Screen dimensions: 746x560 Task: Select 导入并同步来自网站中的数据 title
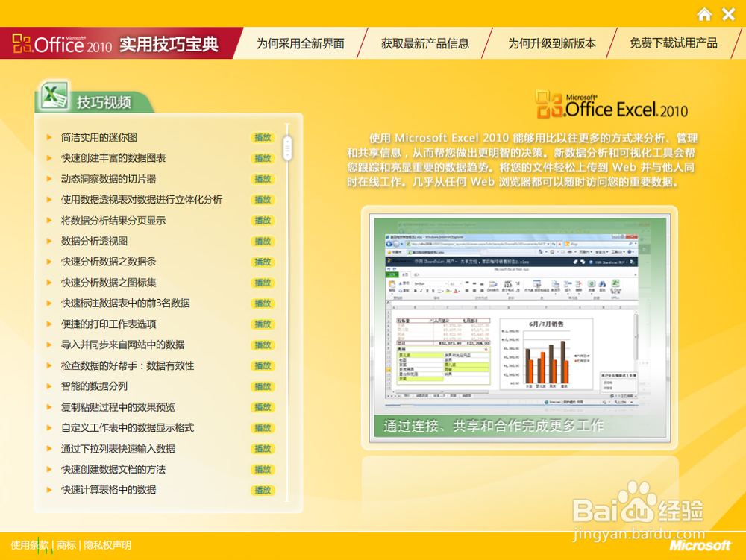point(123,345)
